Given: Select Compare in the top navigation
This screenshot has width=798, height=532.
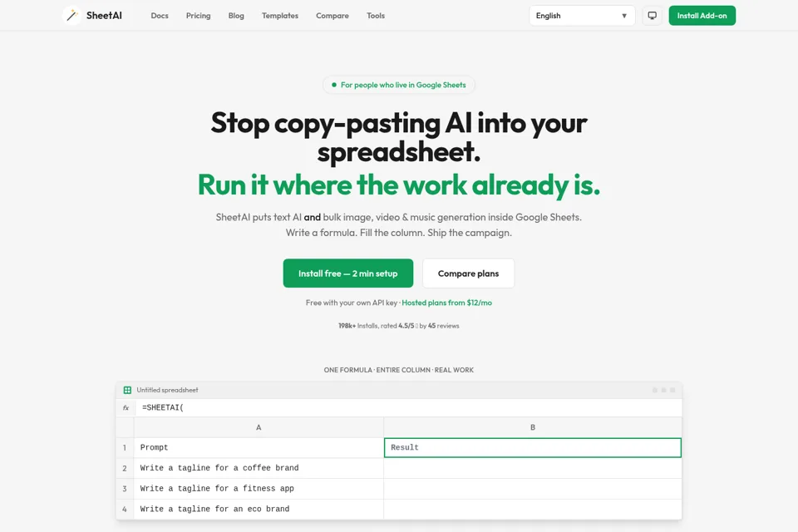Looking at the screenshot, I should click(x=332, y=16).
